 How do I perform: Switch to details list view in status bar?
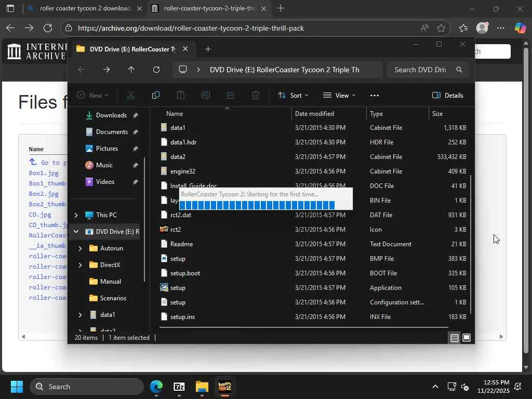pos(454,338)
